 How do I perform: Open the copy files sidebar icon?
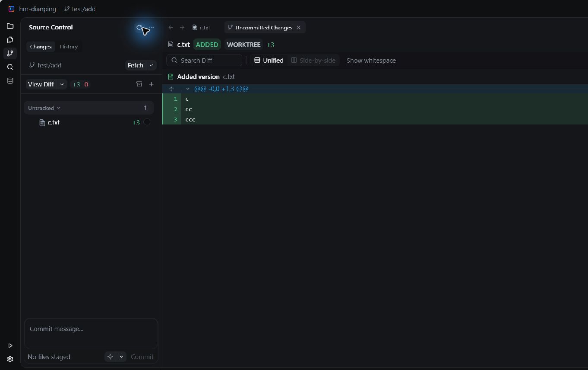(x=10, y=40)
